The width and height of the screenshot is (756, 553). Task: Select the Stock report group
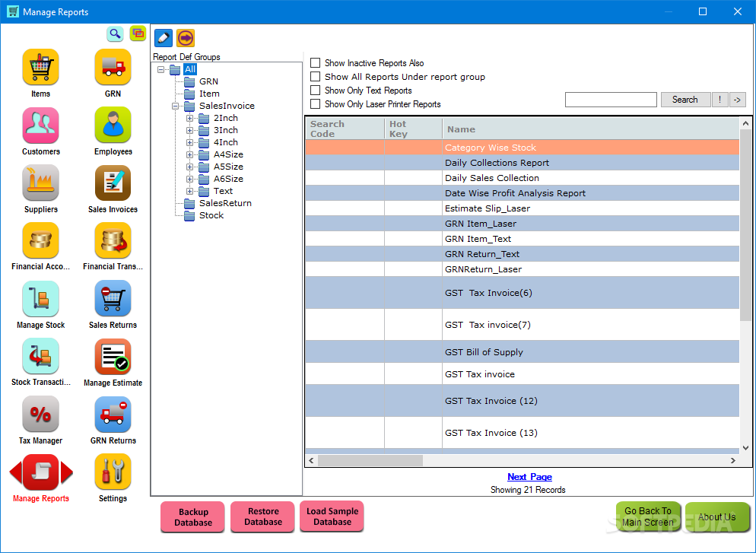(x=211, y=215)
